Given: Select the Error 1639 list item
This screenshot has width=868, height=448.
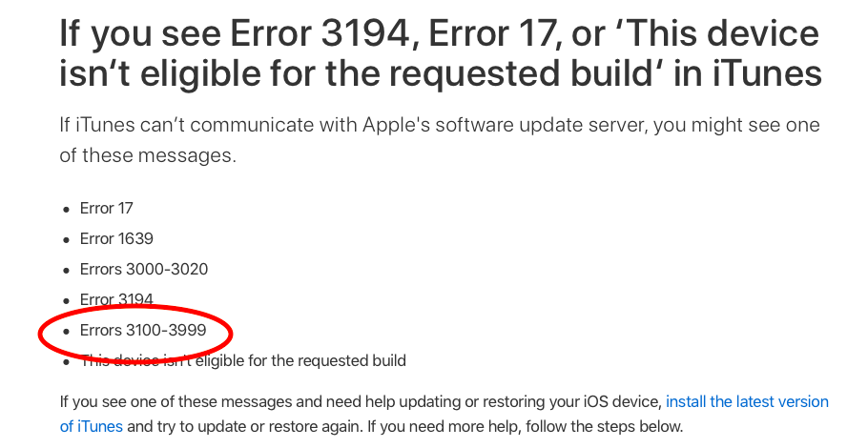Looking at the screenshot, I should click(x=116, y=239).
